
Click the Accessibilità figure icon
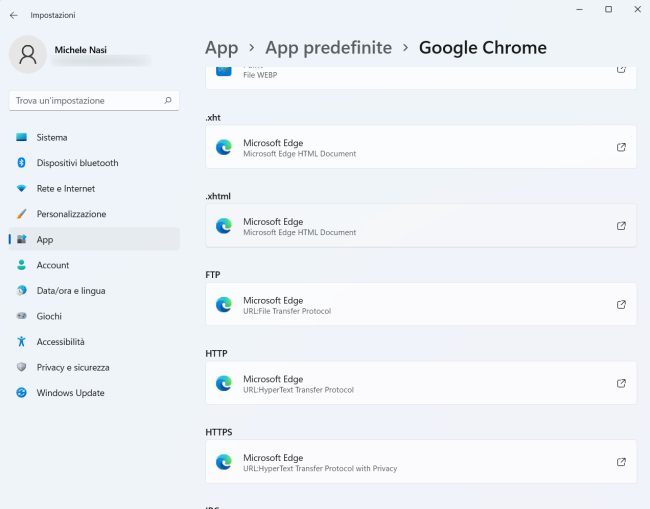22,342
